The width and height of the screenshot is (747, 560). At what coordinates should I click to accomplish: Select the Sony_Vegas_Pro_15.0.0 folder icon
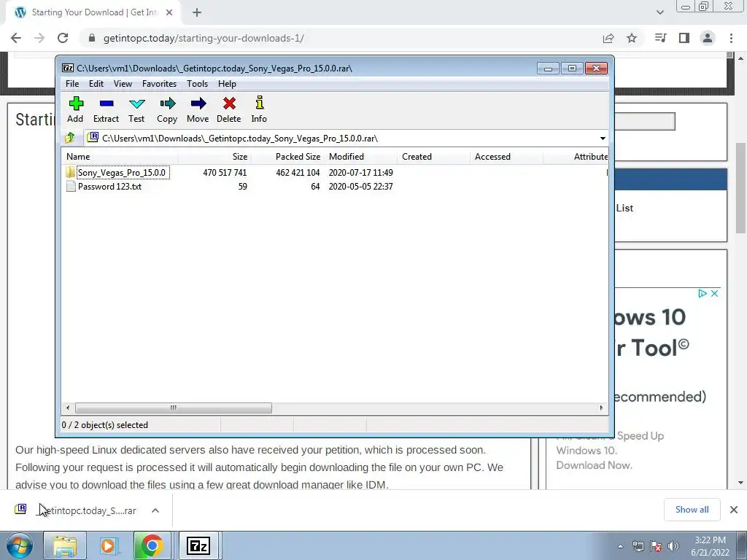[70, 172]
